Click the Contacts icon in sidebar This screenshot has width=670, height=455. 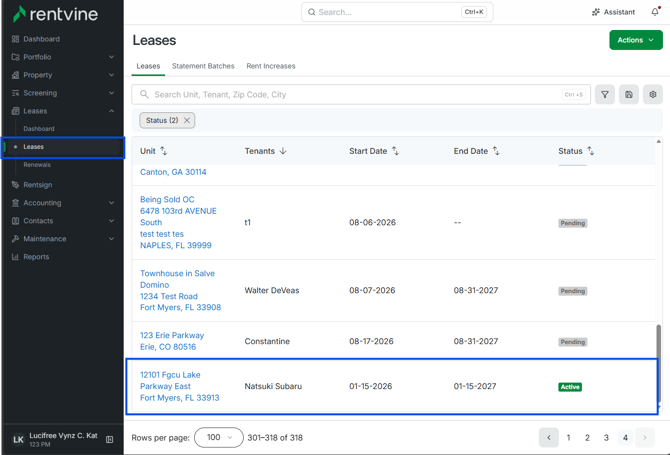click(15, 220)
